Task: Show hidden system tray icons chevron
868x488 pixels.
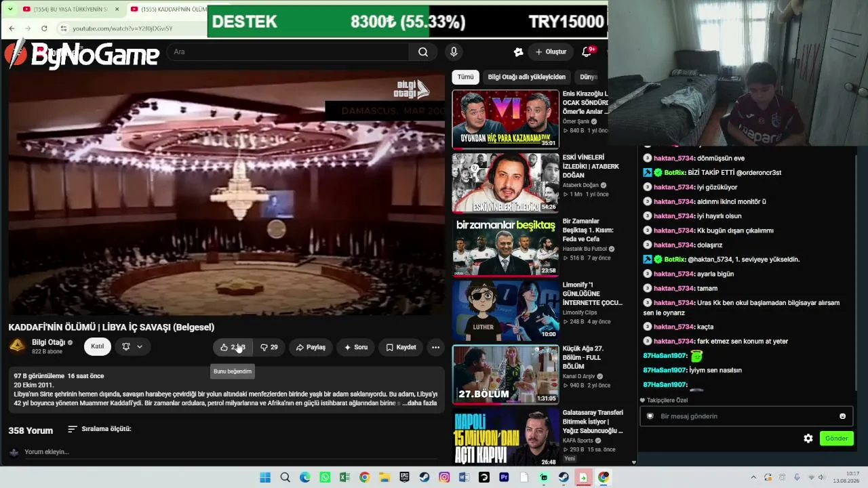Action: pyautogui.click(x=753, y=477)
